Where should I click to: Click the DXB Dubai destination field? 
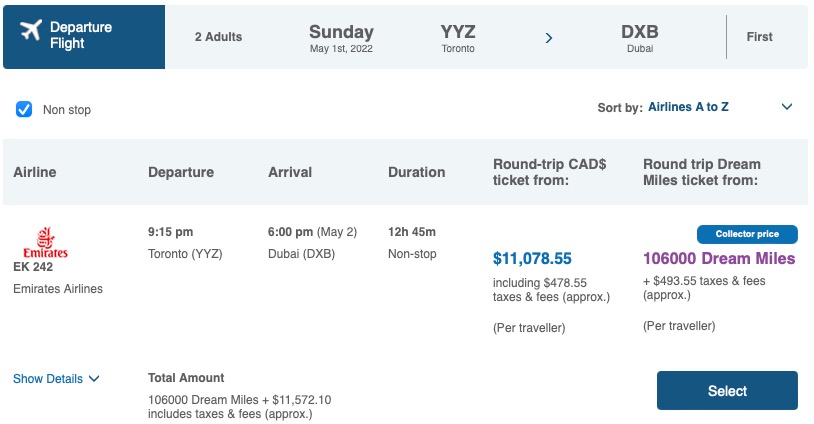pyautogui.click(x=639, y=38)
